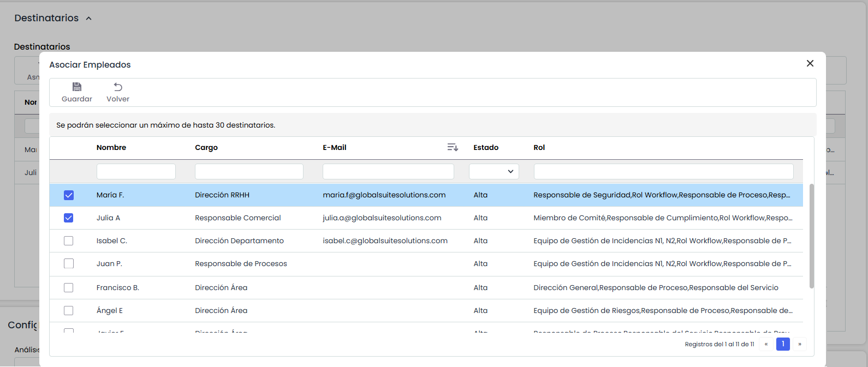Click the Nombre filter input field

[x=136, y=171]
